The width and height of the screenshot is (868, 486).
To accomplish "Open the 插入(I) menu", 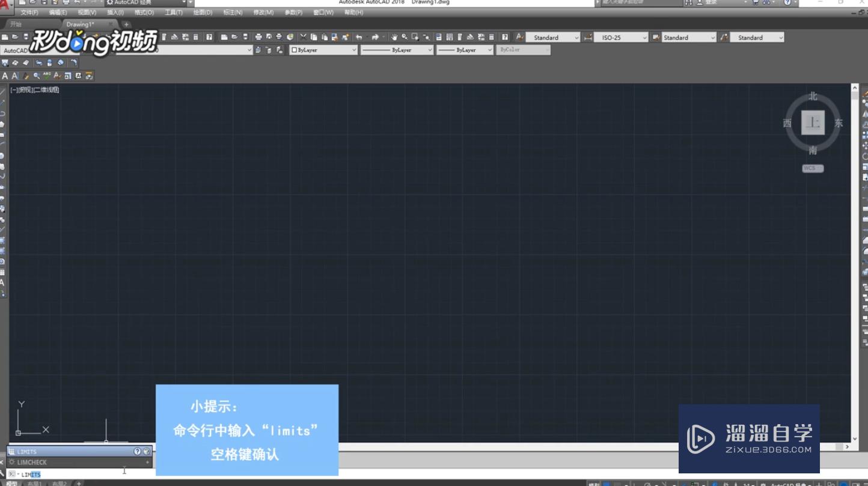I will point(115,13).
